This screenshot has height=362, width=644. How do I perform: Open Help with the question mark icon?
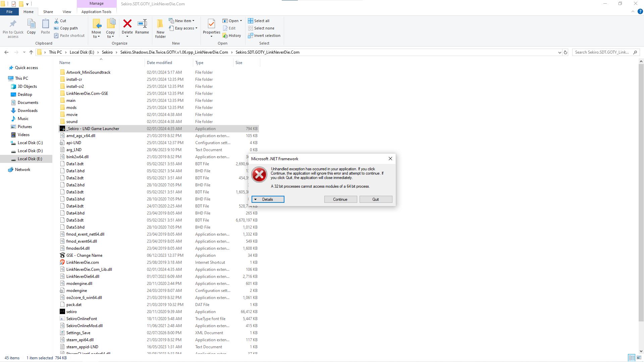(x=640, y=11)
